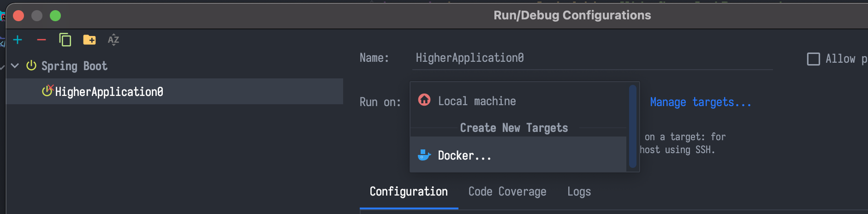Click the new folder icon in toolbar

pos(89,40)
